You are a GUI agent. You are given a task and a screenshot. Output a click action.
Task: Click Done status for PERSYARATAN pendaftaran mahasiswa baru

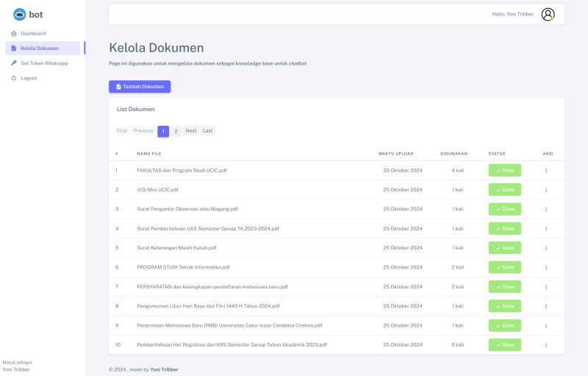(x=504, y=287)
